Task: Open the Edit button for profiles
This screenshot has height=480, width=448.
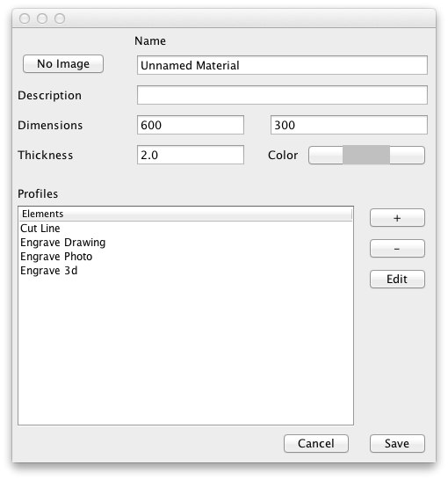Action: click(x=397, y=279)
